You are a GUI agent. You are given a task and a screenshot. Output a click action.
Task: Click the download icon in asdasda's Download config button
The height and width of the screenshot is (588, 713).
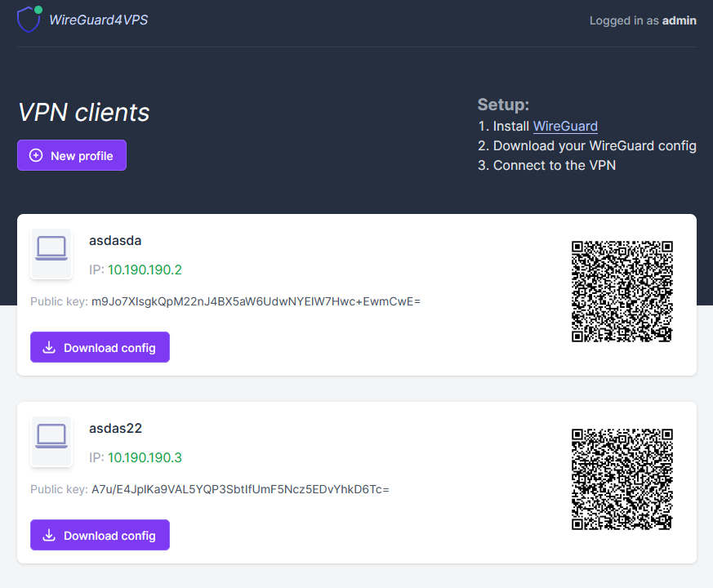click(x=49, y=347)
